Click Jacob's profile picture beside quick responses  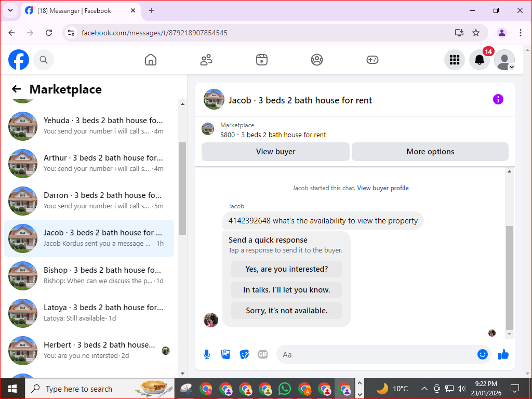211,320
